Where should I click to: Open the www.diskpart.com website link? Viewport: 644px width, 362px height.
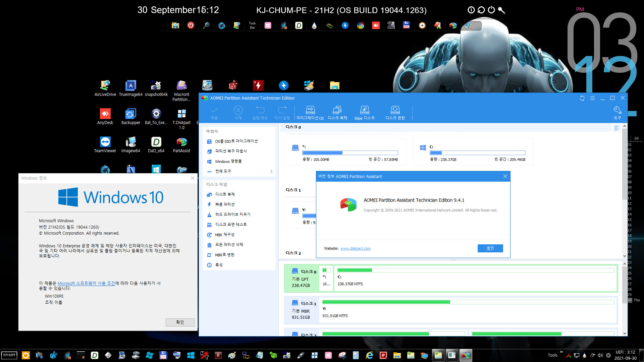pos(355,248)
